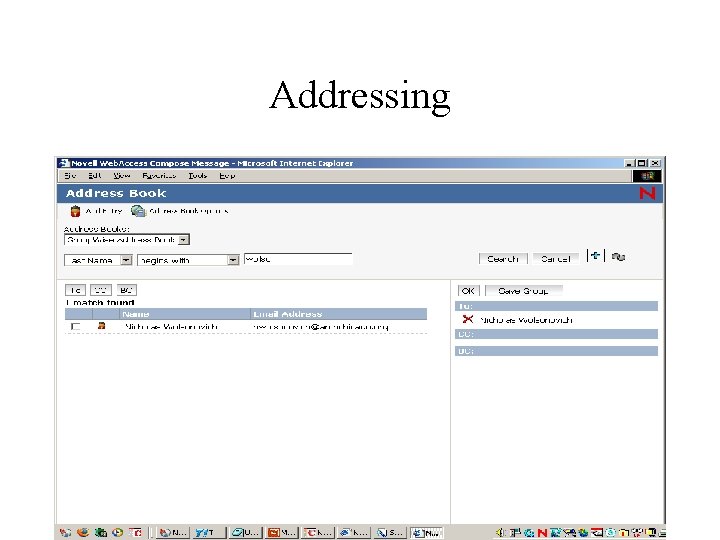
Task: Click the name in the search result row
Action: pos(171,326)
